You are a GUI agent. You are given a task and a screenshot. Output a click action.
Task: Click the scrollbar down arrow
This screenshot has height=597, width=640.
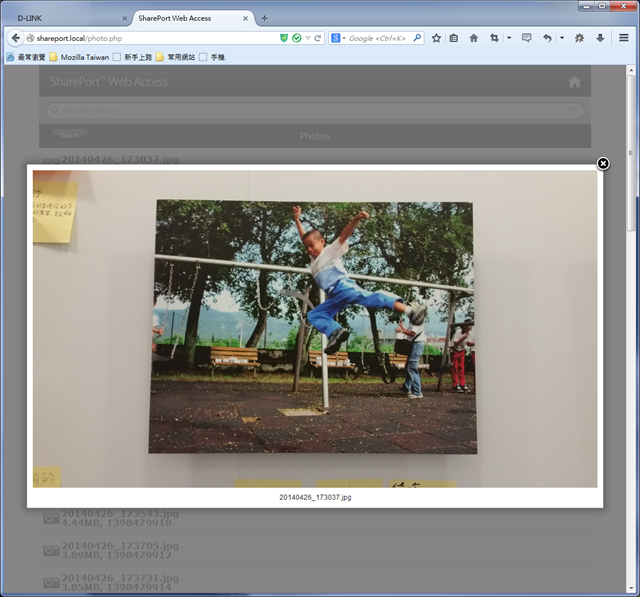(631, 588)
